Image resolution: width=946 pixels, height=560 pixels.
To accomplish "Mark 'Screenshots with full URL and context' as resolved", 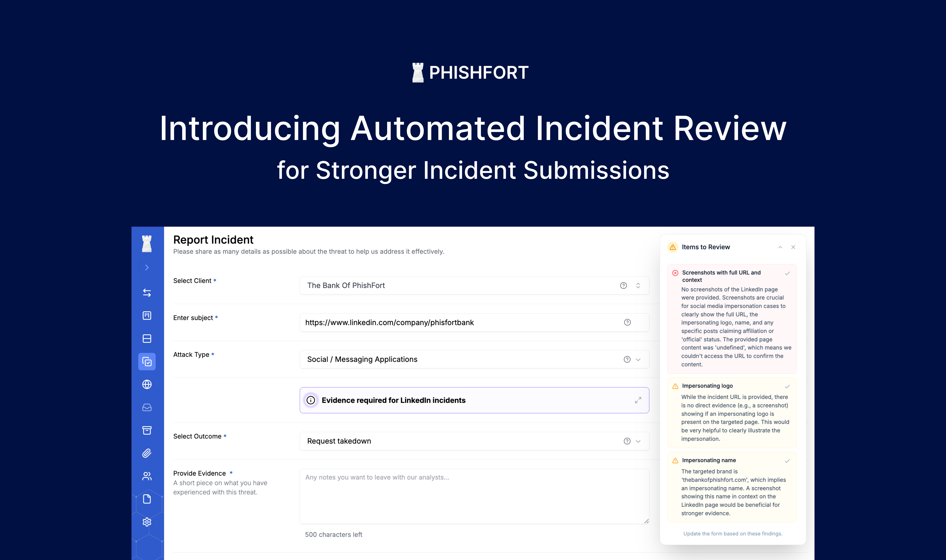I will click(788, 273).
